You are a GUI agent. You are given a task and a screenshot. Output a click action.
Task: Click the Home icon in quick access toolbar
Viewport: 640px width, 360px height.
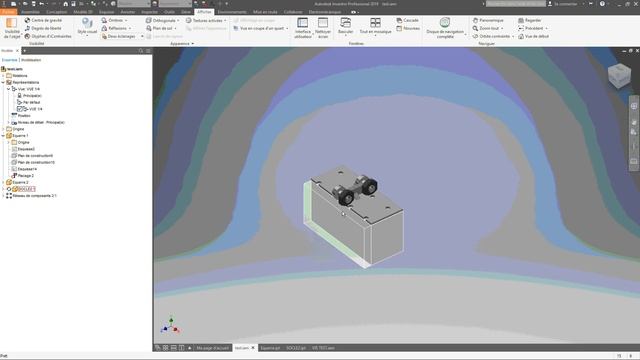pyautogui.click(x=65, y=4)
